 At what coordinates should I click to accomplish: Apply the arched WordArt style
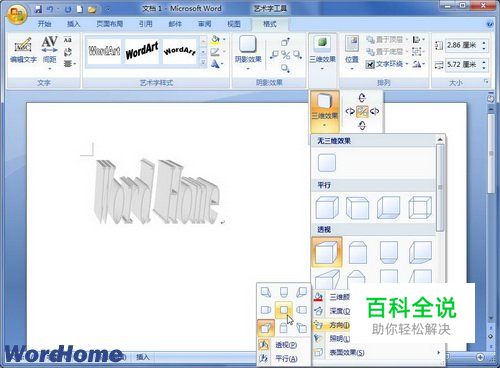click(x=179, y=51)
